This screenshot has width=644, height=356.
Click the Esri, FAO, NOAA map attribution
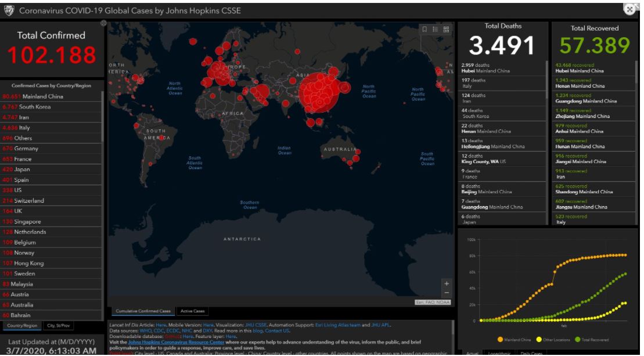433,302
